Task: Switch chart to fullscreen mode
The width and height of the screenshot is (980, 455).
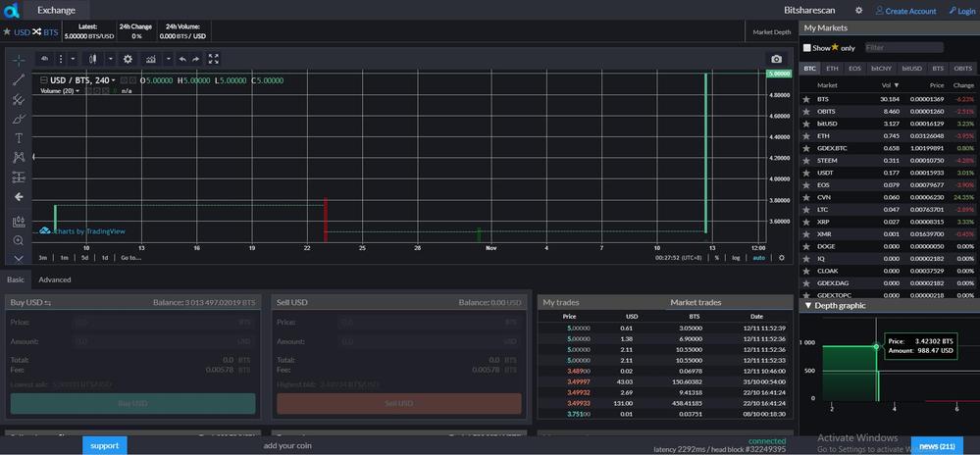Action: pyautogui.click(x=213, y=59)
